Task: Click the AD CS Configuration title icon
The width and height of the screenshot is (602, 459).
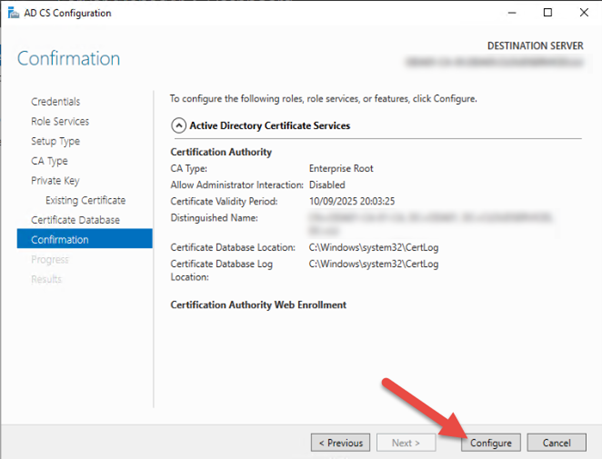Action: (13, 13)
